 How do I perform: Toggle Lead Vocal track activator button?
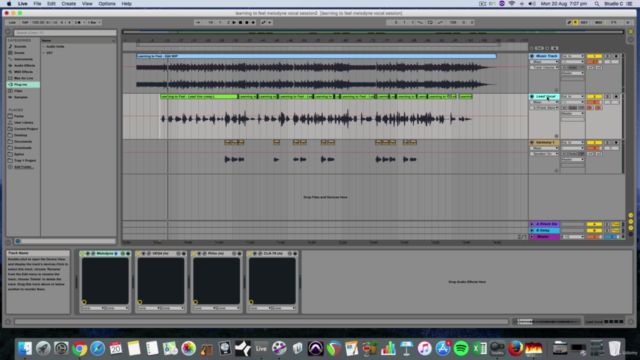pyautogui.click(x=594, y=97)
